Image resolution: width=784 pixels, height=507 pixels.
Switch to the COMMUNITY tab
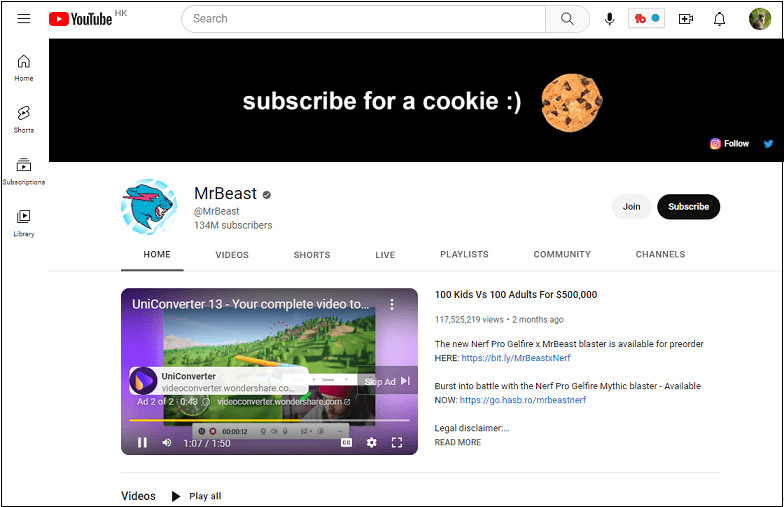pyautogui.click(x=562, y=254)
